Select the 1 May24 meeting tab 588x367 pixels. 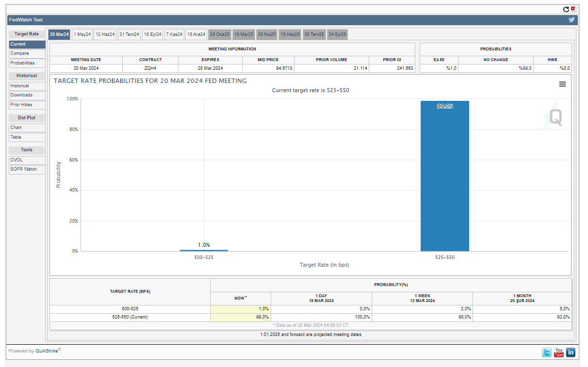(x=82, y=34)
